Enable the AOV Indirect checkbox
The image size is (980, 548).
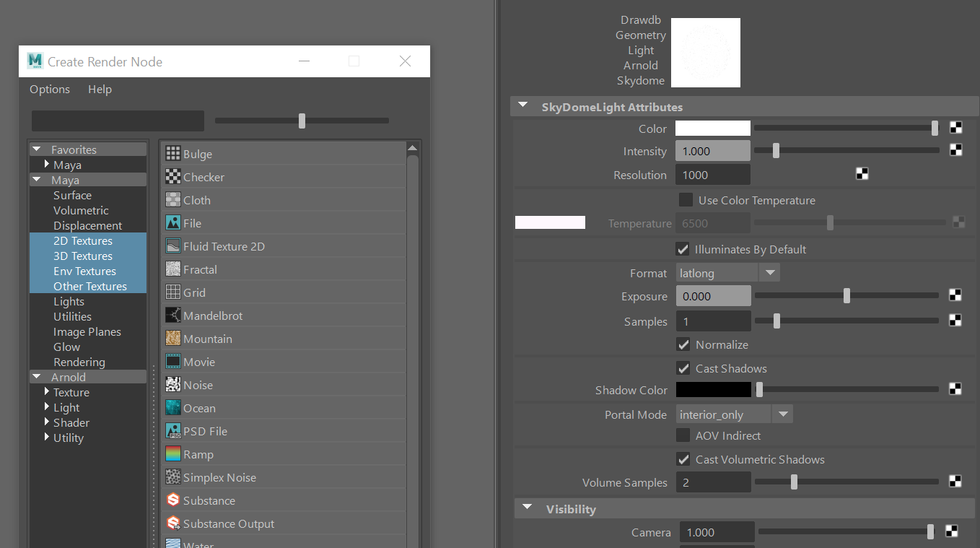[683, 435]
